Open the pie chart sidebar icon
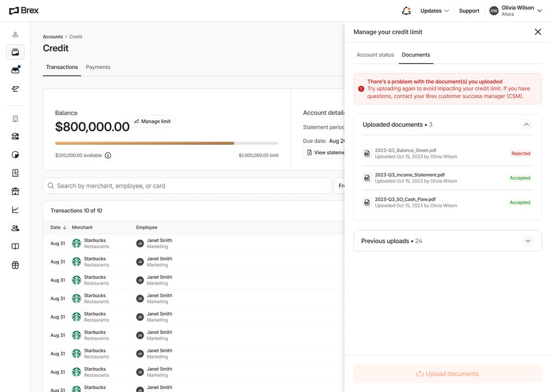This screenshot has width=551, height=392. (15, 155)
